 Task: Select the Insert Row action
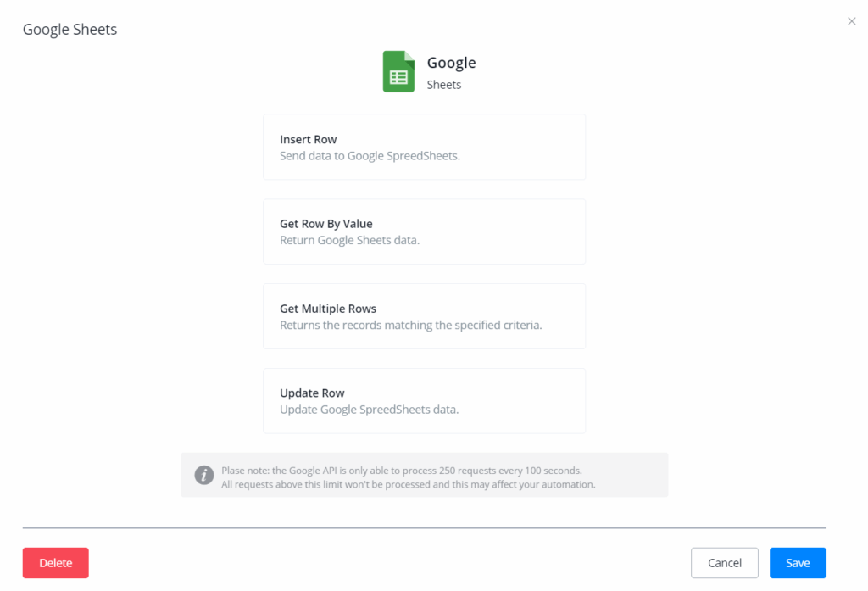pos(424,147)
